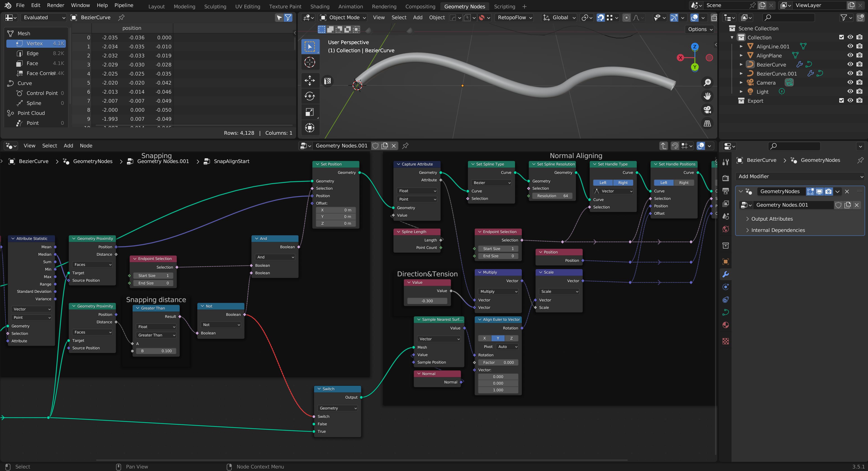The height and width of the screenshot is (471, 868).
Task: Open the Texture properties tab
Action: tap(726, 341)
